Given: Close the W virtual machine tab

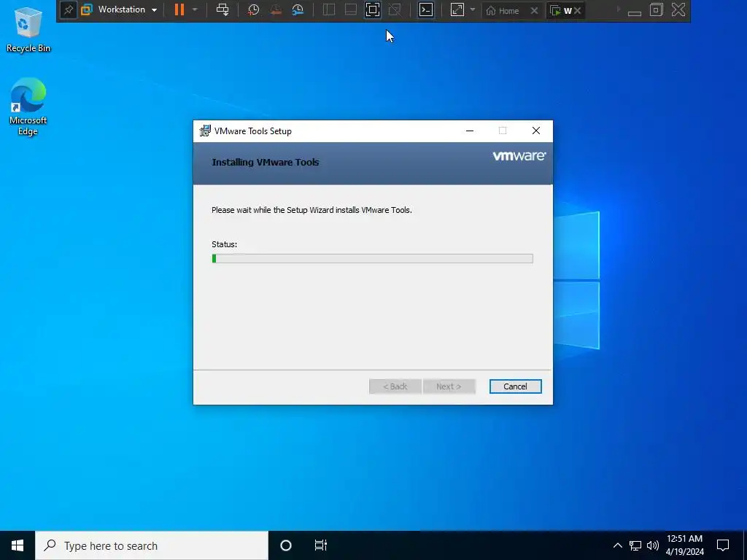Looking at the screenshot, I should (578, 10).
